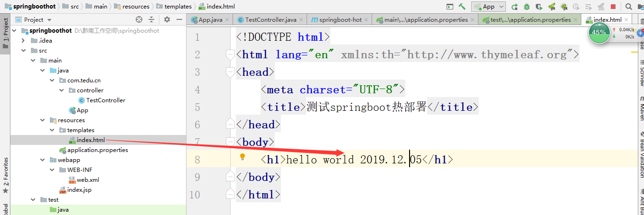This screenshot has width=644, height=215.
Task: Click the grayed rocket icon before Stop
Action: [x=601, y=7]
